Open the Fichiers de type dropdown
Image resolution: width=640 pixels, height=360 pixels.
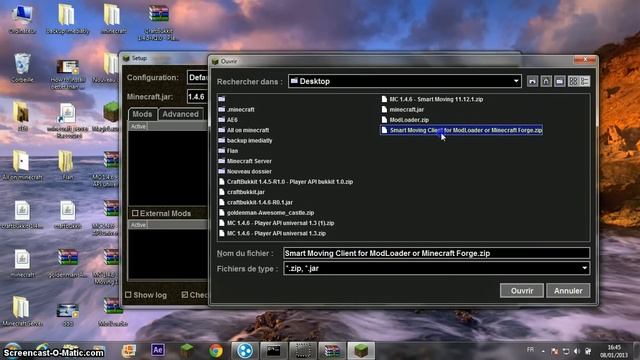click(x=584, y=268)
